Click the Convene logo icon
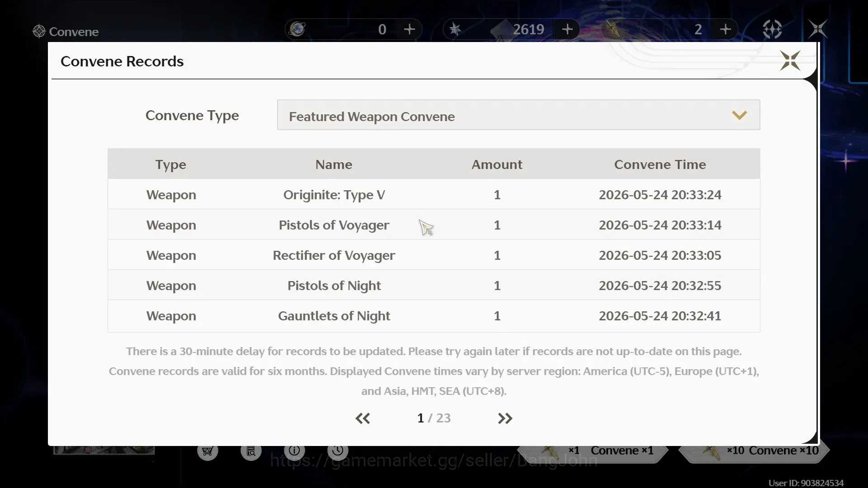The height and width of the screenshot is (488, 868). tap(39, 31)
